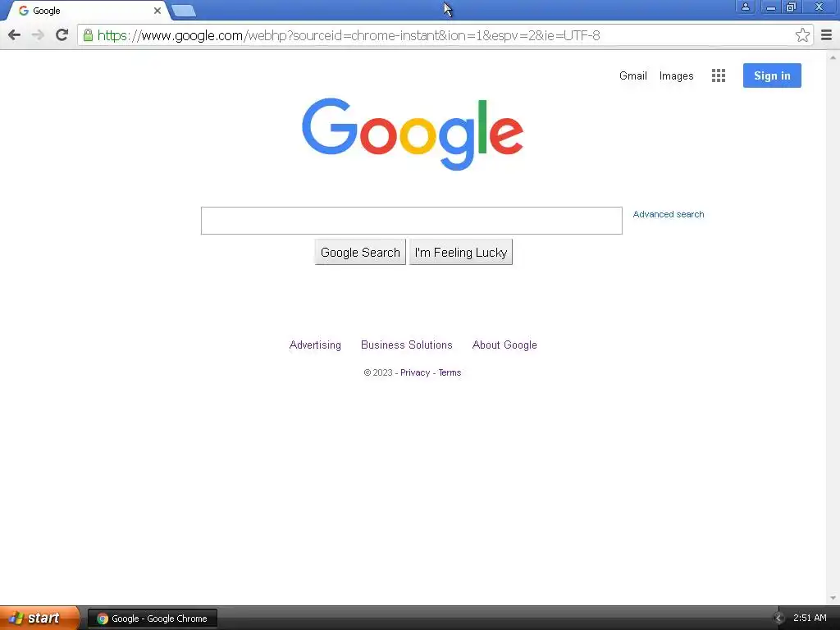This screenshot has height=630, width=840.
Task: Open the Chrome hamburger menu
Action: pyautogui.click(x=826, y=35)
